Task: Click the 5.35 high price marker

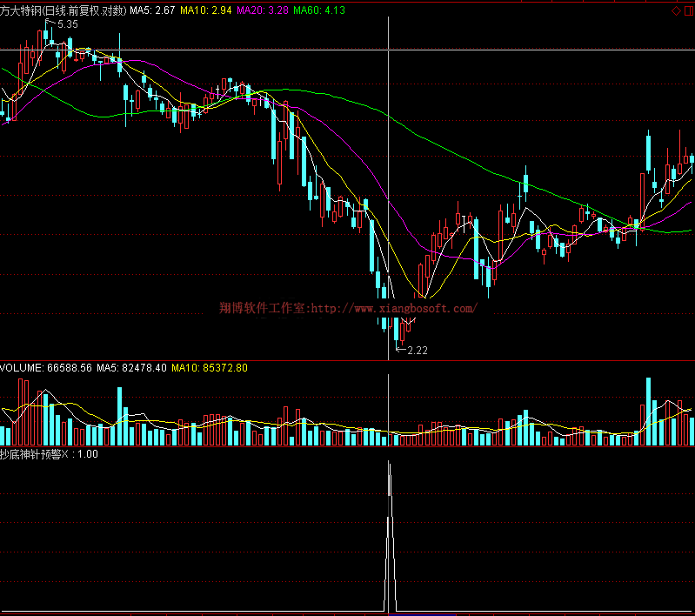Action: coord(67,24)
